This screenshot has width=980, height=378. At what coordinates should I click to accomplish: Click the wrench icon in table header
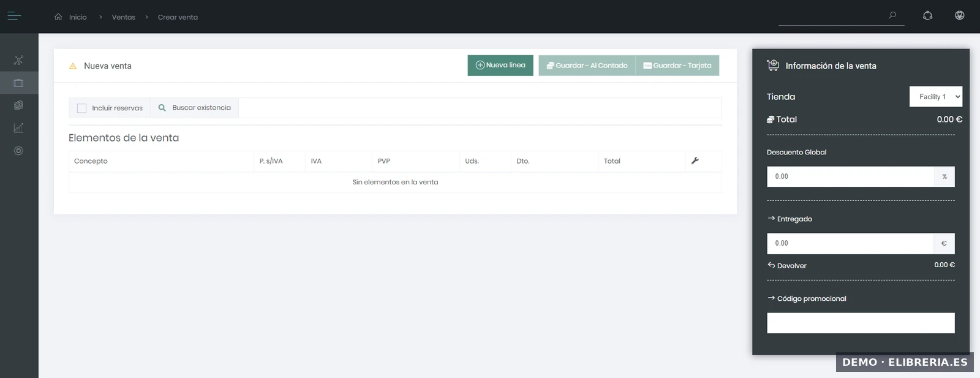pos(695,161)
